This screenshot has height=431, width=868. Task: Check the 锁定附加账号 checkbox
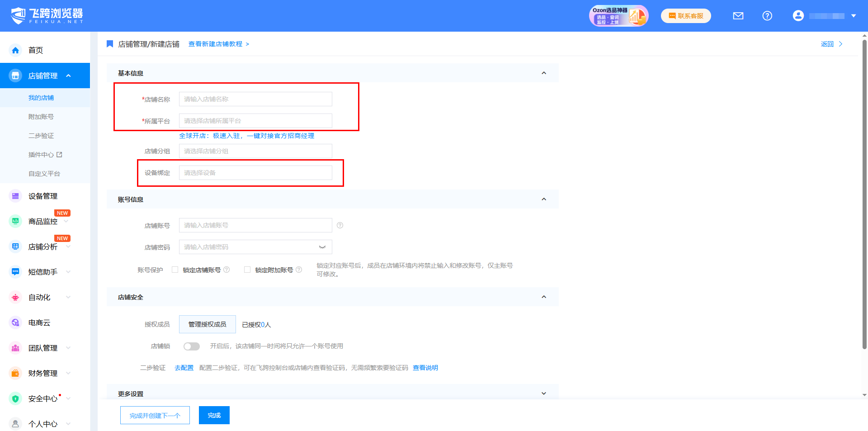click(x=247, y=270)
